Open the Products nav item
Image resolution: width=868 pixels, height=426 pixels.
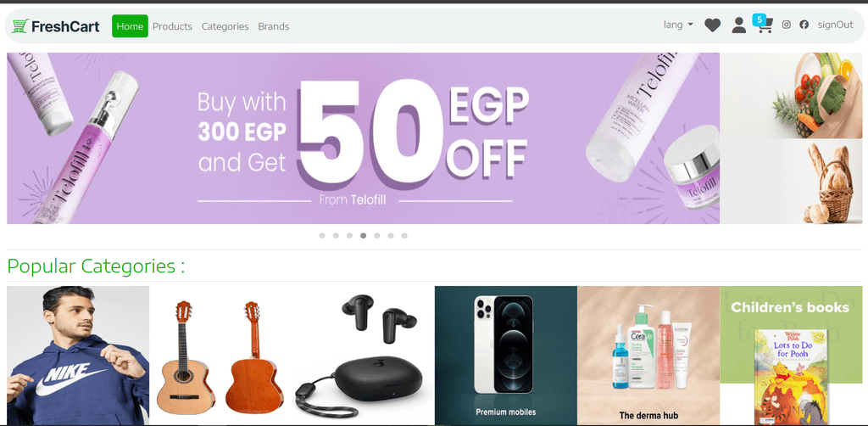(x=172, y=26)
